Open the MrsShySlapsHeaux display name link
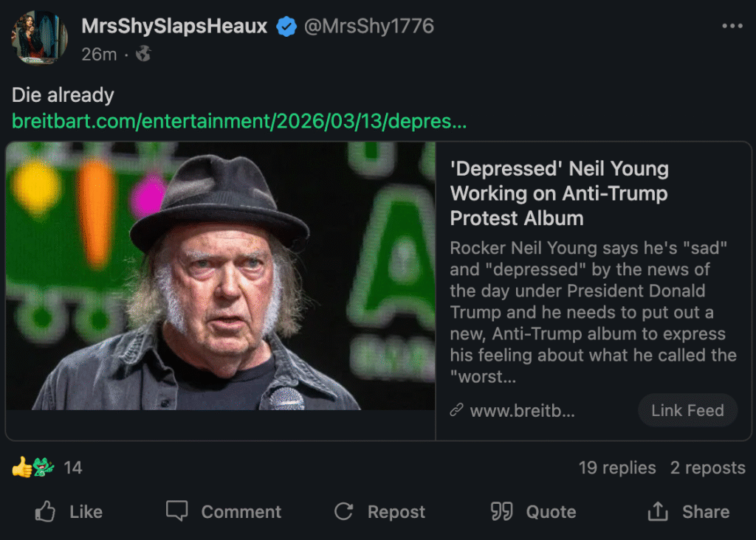The image size is (756, 540). coord(174,27)
